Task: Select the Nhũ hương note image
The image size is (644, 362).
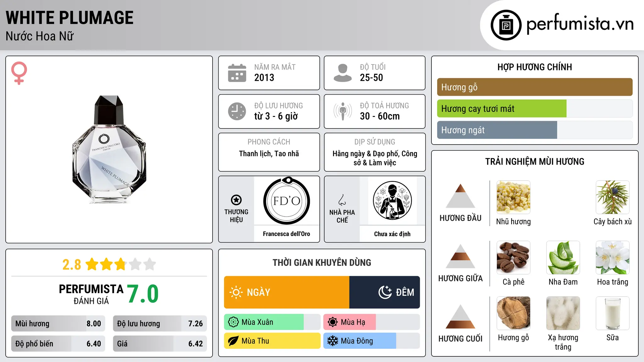Action: tap(514, 197)
